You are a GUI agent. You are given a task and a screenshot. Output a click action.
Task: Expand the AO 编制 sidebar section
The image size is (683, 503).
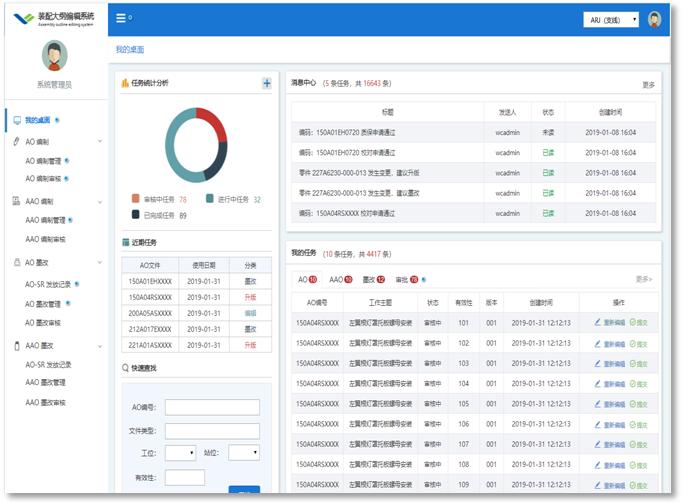click(x=98, y=142)
